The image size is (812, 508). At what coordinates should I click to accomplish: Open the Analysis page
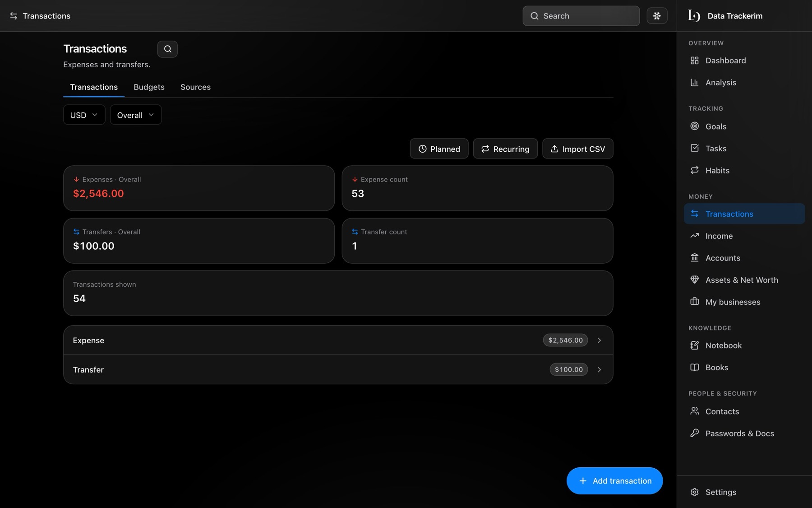744,83
